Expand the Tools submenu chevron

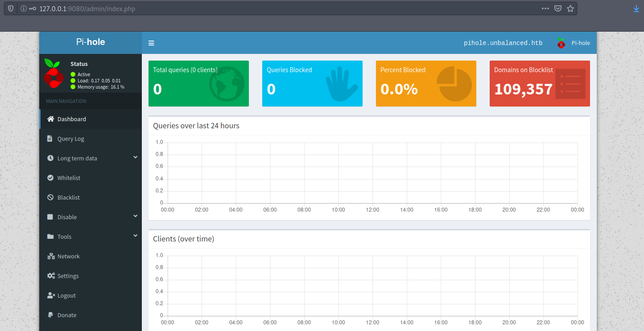(x=135, y=236)
